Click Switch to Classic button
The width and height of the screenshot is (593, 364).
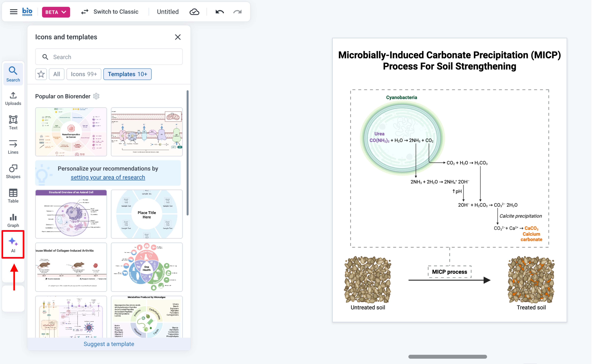tap(110, 12)
